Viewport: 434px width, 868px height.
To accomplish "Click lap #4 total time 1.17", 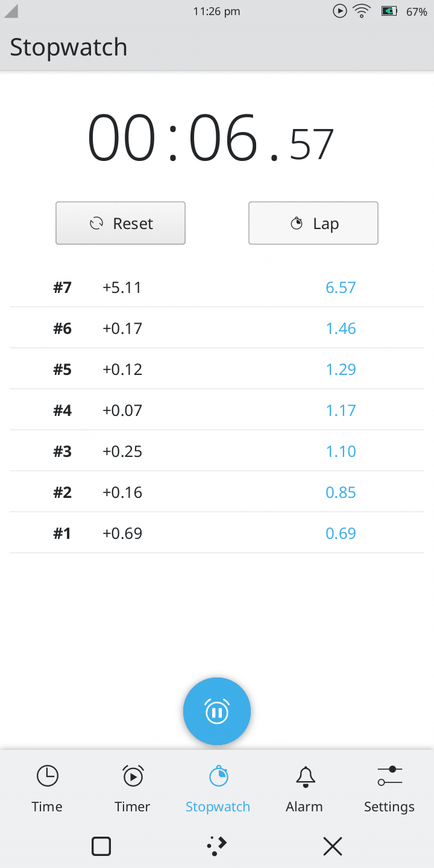I will (x=341, y=410).
